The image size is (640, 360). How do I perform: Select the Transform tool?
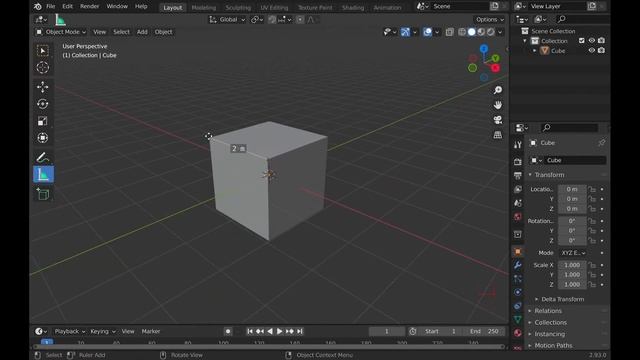pyautogui.click(x=42, y=138)
